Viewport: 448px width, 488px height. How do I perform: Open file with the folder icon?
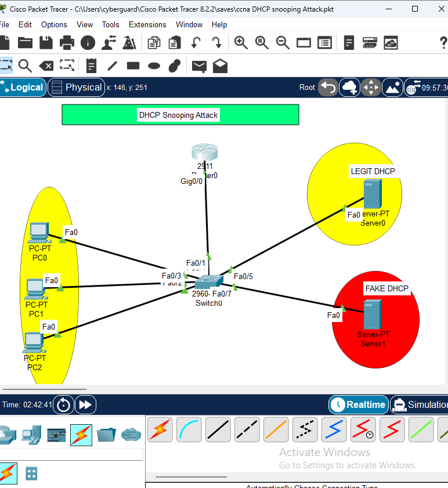[25, 42]
